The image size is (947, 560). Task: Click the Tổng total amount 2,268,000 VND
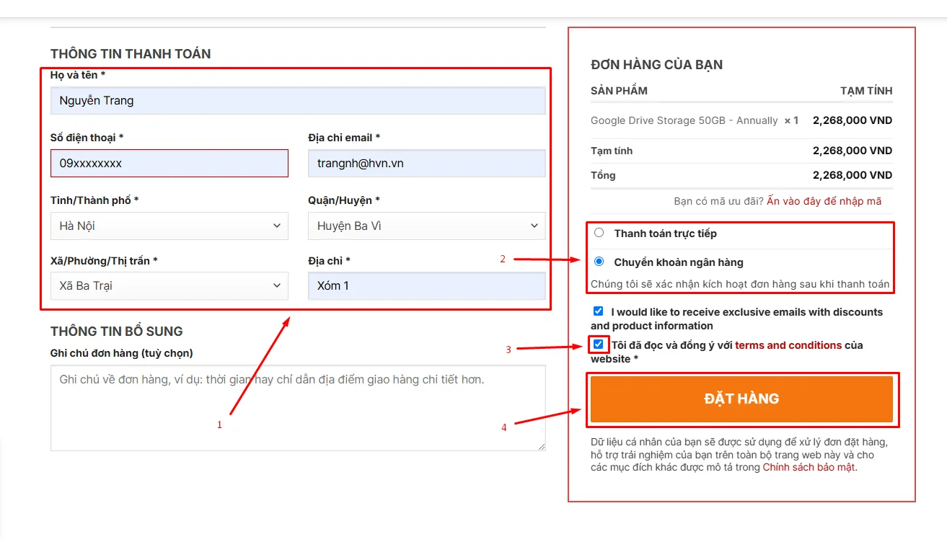pos(852,175)
